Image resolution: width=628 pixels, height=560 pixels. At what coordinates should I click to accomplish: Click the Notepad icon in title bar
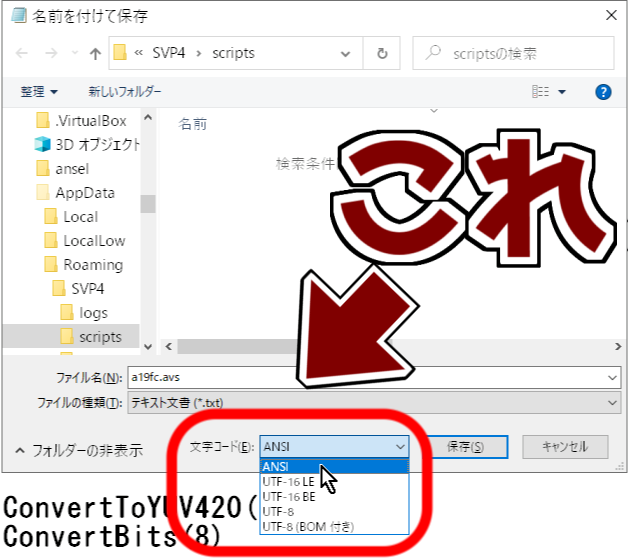pos(18,15)
